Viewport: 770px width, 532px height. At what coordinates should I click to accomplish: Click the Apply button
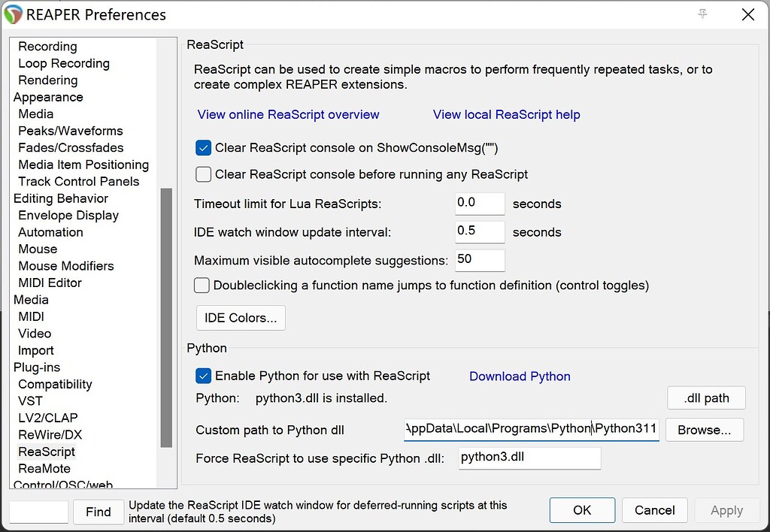coord(727,510)
